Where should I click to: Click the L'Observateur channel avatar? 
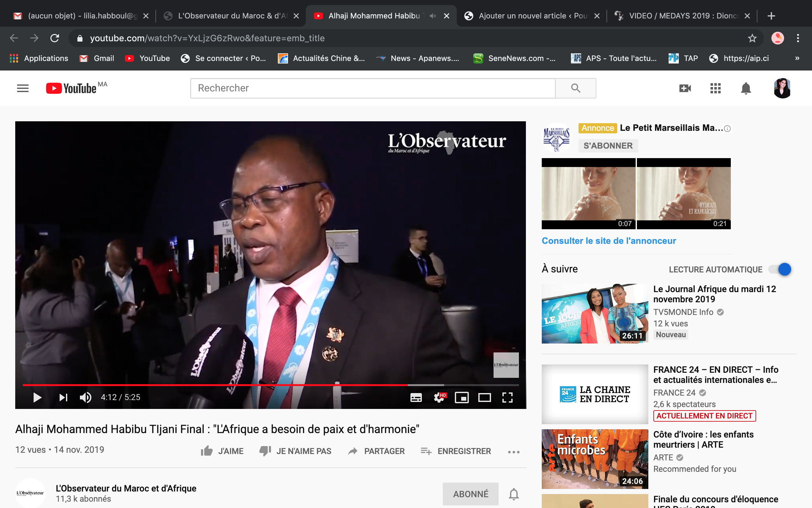pos(30,493)
